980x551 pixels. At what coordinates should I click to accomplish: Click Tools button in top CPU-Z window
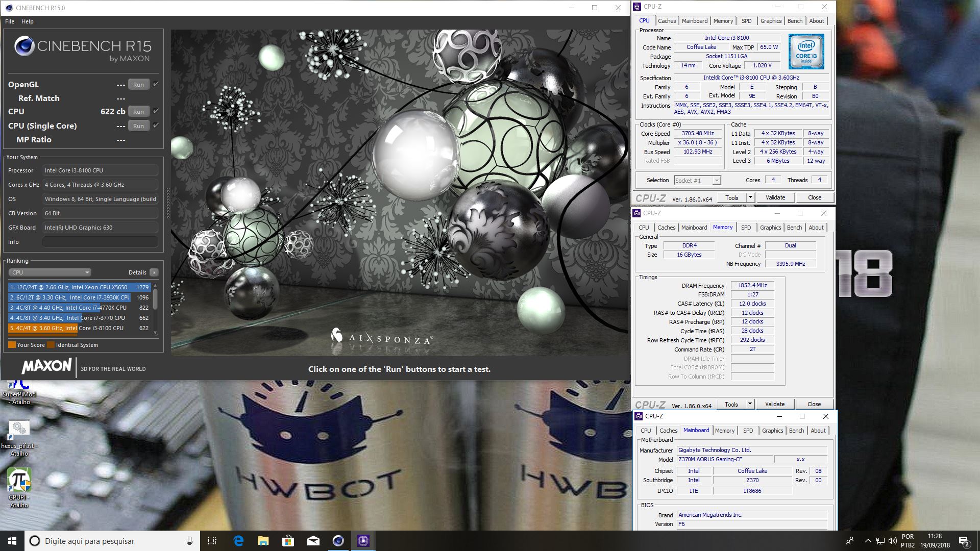[x=731, y=197]
